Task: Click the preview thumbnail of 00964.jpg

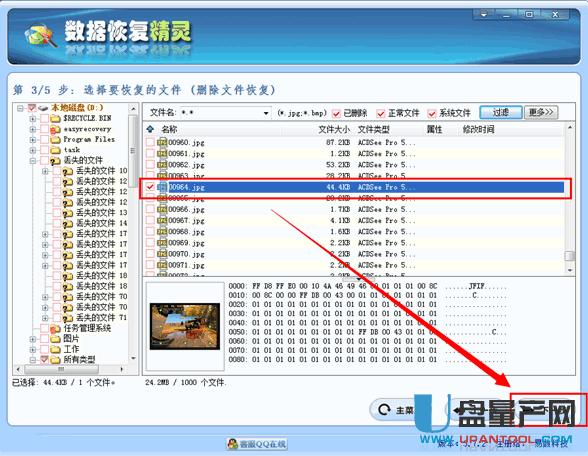Action: pyautogui.click(x=185, y=326)
